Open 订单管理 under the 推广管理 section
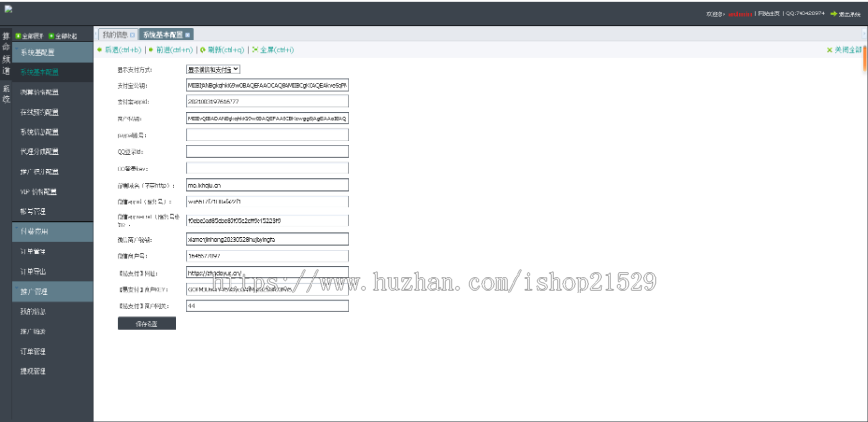 tap(52, 352)
